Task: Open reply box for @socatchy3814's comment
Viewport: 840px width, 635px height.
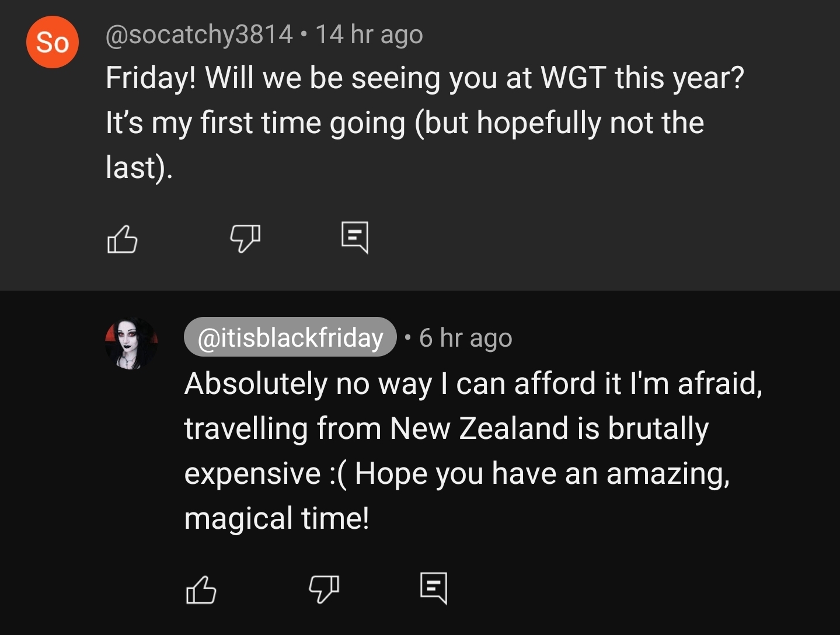Action: 355,237
